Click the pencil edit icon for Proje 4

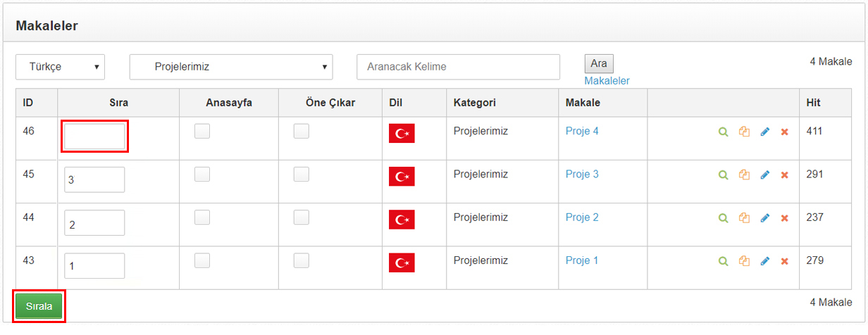765,132
